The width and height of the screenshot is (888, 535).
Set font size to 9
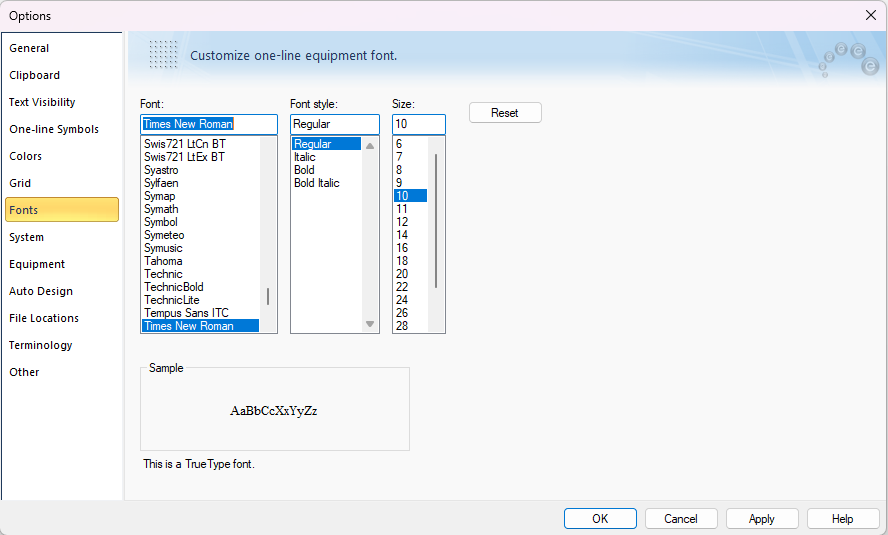[411, 183]
